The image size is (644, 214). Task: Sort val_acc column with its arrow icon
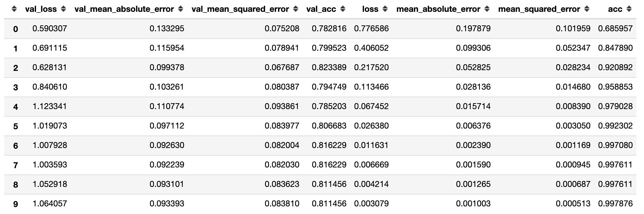342,9
